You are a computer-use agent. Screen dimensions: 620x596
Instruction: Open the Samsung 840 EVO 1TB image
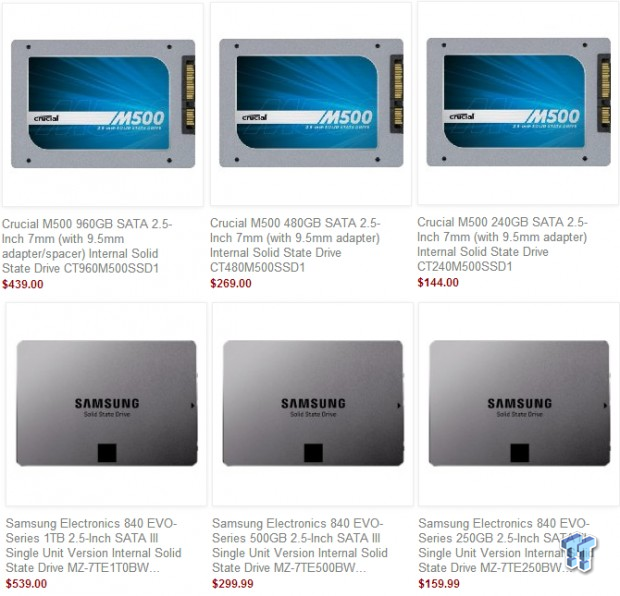tap(106, 404)
